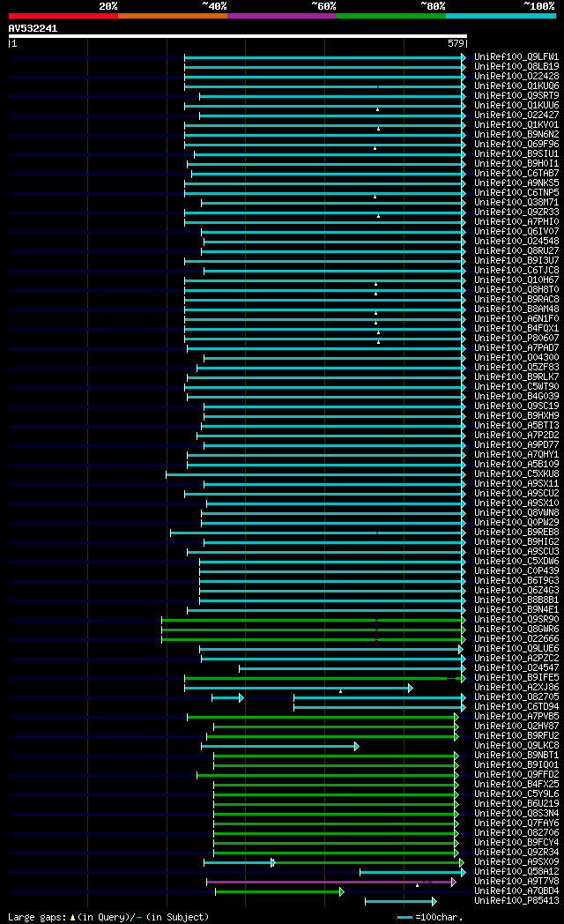Click the arrowhead ending the A2XJ86 alignment bar
Screen dimensions: 564x924
coord(411,689)
